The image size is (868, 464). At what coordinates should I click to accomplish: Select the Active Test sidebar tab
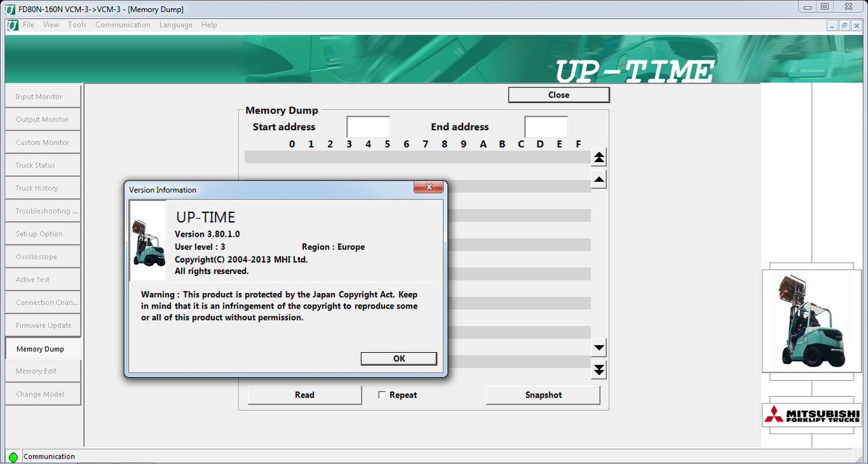(43, 279)
